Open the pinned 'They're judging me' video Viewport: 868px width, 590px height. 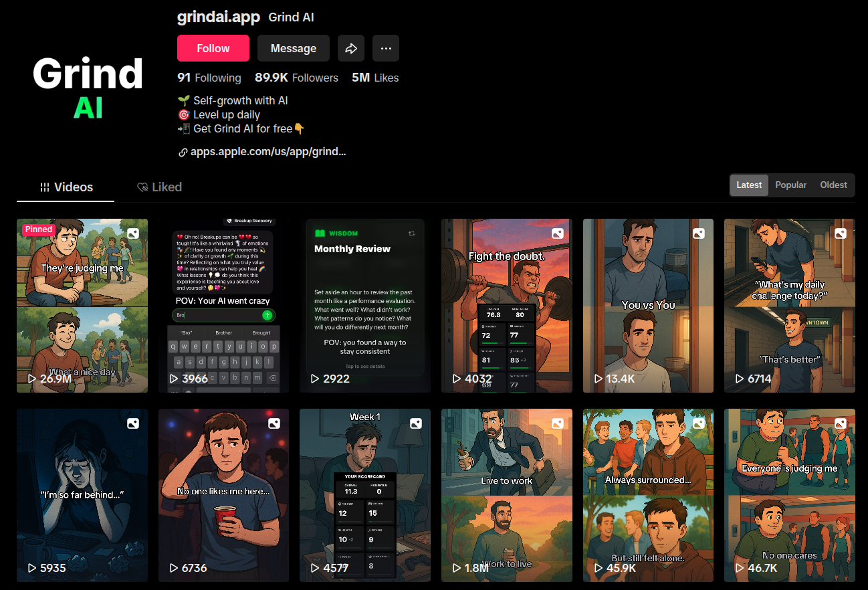click(82, 305)
